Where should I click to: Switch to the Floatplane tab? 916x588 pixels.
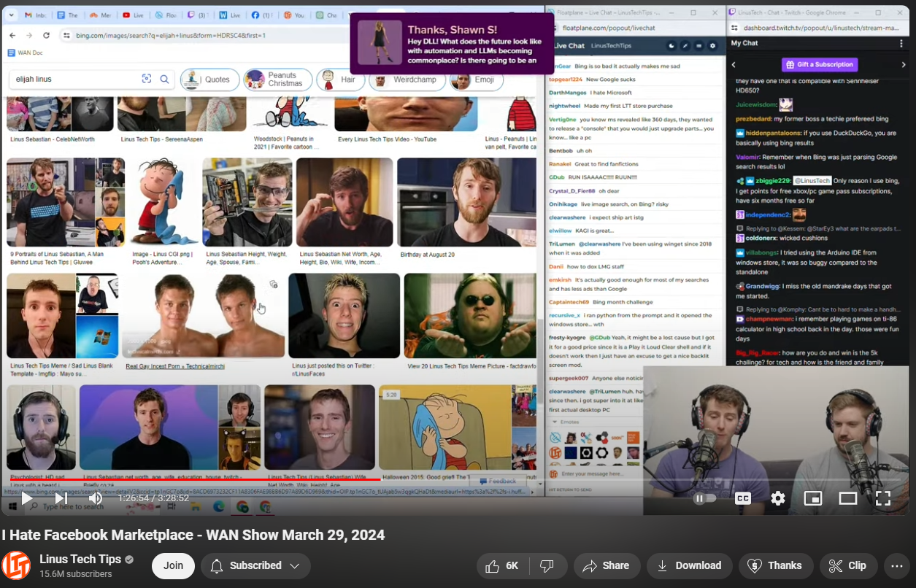click(165, 15)
